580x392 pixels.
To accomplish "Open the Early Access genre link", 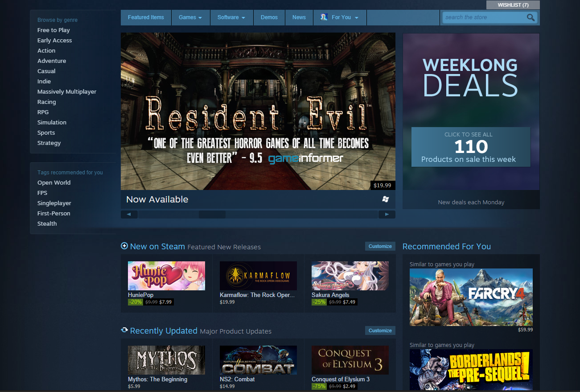I will coord(54,41).
